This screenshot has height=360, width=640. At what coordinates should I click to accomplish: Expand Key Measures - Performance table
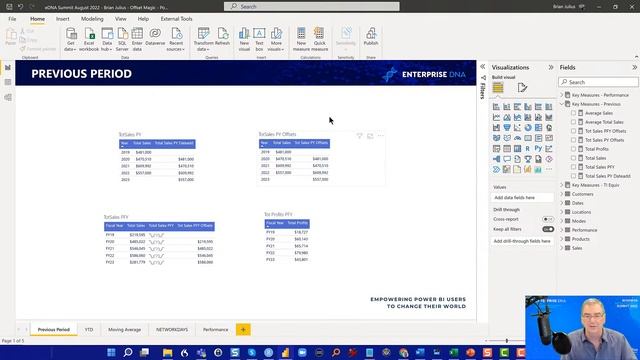(x=562, y=95)
